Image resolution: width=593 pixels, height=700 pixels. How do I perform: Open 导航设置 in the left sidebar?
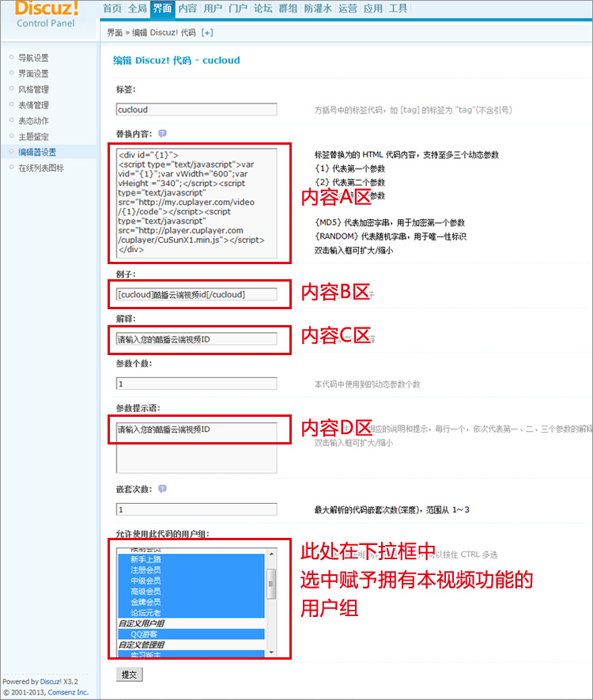[x=34, y=58]
